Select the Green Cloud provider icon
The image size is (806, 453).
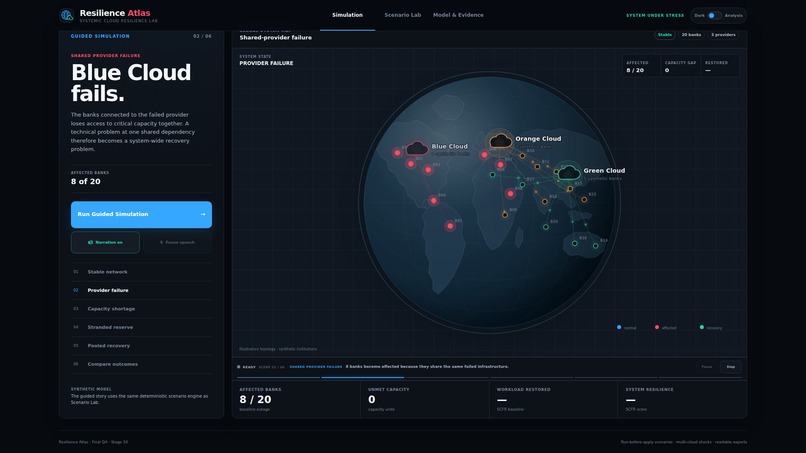(569, 172)
